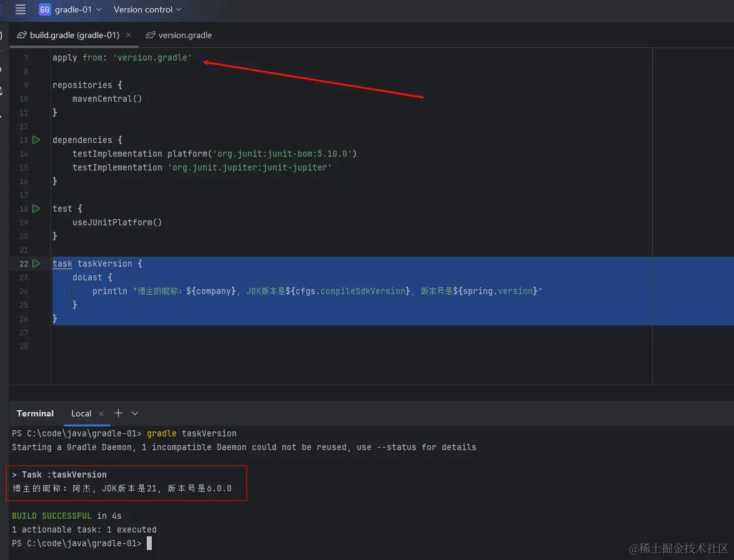Click the 'org.junit.jupiter:junit-jupiter' string

[x=249, y=167]
